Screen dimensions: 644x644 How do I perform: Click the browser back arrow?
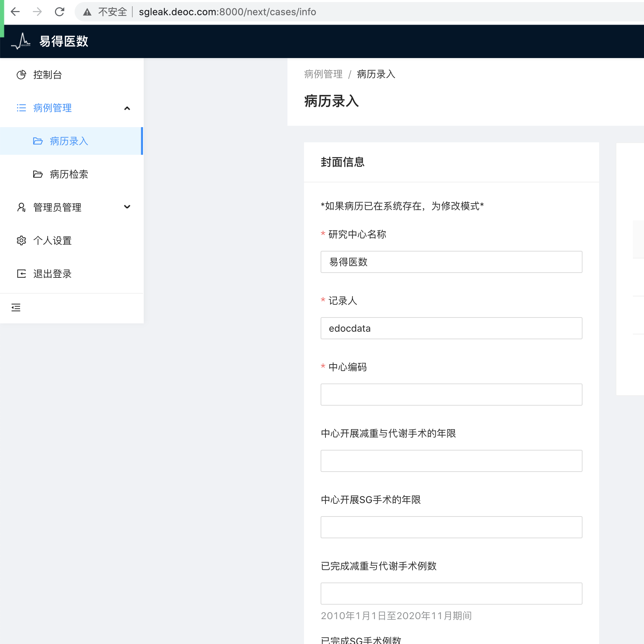tap(15, 11)
